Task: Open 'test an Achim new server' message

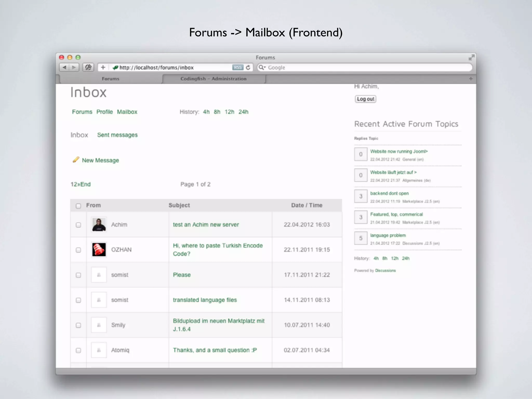Action: (x=206, y=224)
